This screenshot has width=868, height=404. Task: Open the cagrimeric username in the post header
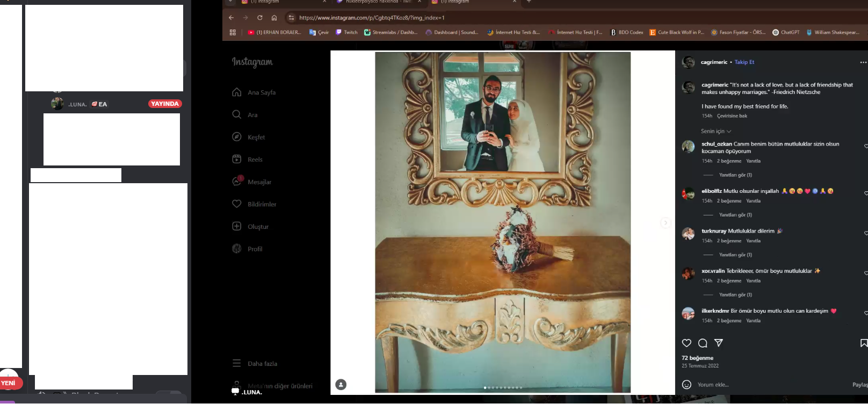click(x=714, y=62)
